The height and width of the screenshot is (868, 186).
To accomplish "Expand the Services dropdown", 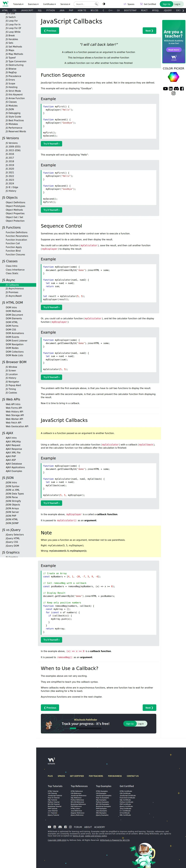I will (65, 4).
